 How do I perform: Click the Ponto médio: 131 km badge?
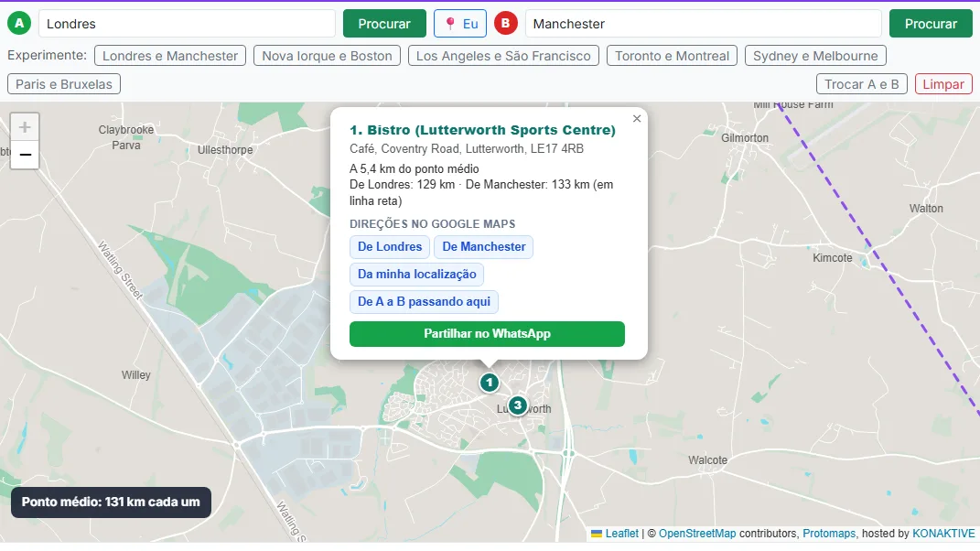click(x=111, y=502)
